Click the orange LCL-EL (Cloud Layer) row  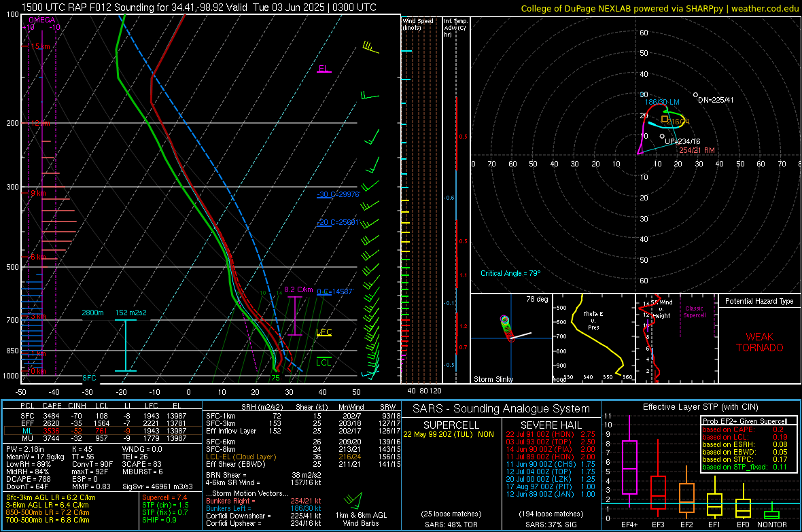[303, 457]
